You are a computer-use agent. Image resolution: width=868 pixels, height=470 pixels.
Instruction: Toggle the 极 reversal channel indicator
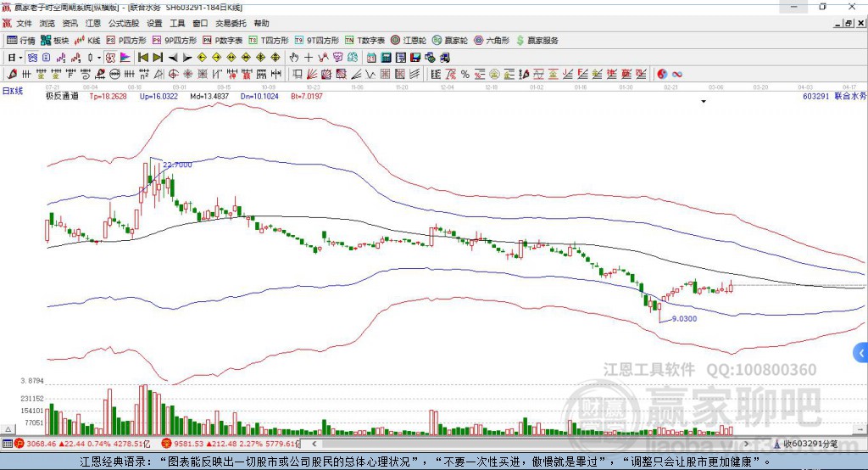pyautogui.click(x=110, y=58)
